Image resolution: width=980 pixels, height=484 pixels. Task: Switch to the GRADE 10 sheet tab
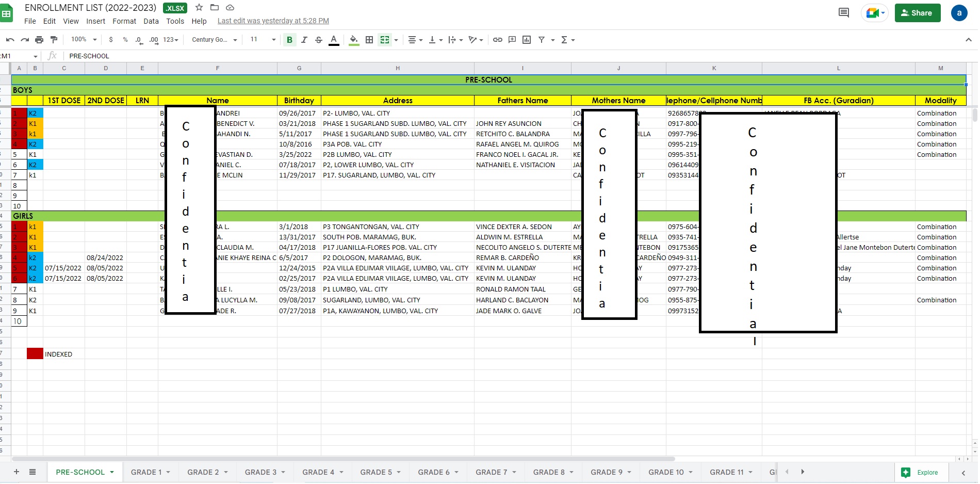(666, 472)
